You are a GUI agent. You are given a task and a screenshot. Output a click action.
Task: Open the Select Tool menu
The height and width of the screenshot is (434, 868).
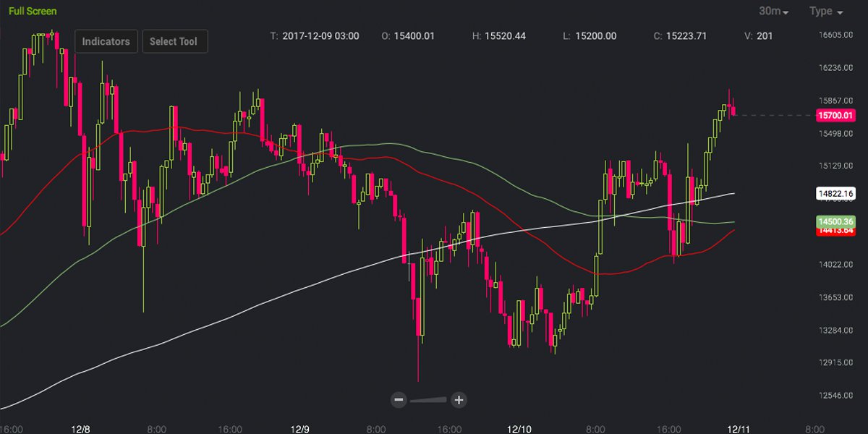point(175,41)
